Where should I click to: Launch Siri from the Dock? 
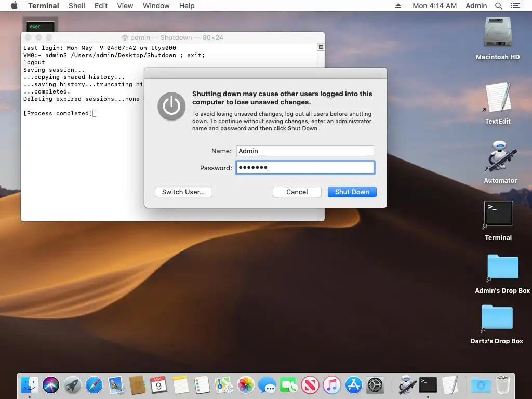51,385
